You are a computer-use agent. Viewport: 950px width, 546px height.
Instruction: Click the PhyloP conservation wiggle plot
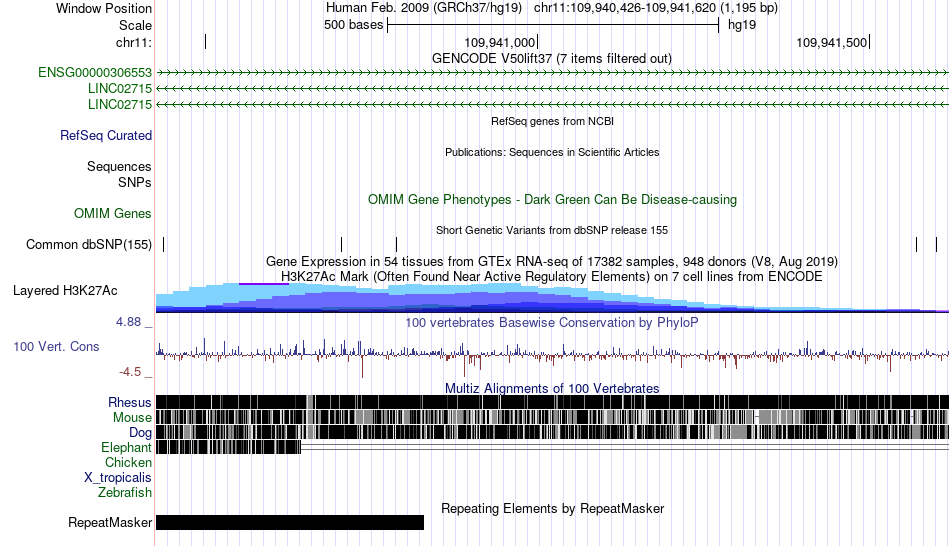[x=553, y=356]
